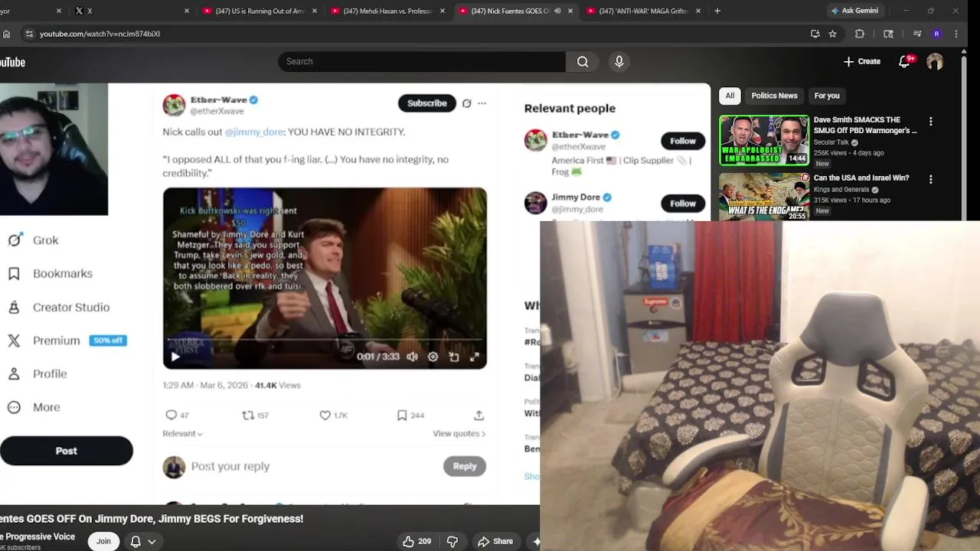Open YouTube account avatar menu
This screenshot has height=551, width=980.
[x=935, y=62]
